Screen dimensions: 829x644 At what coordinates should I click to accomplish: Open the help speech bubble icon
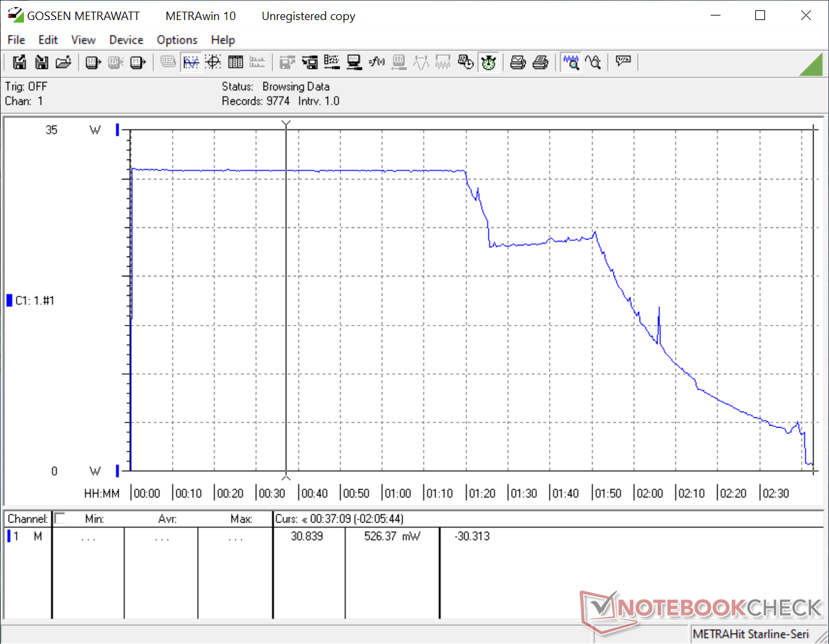tap(623, 62)
